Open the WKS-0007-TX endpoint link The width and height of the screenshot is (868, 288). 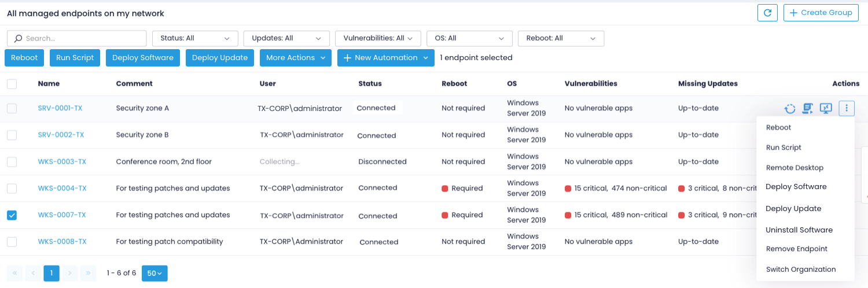(x=62, y=215)
